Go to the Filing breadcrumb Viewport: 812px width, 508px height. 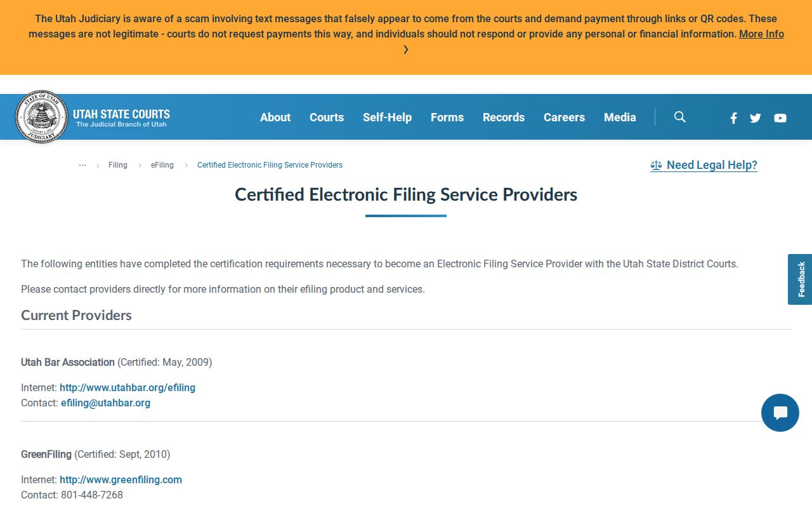(x=118, y=165)
